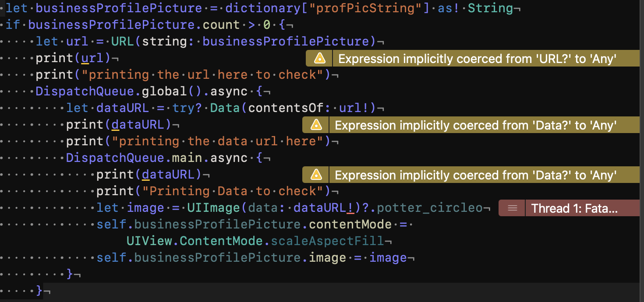Click 'potter_circleo' property name
The width and height of the screenshot is (644, 302).
pyautogui.click(x=430, y=208)
